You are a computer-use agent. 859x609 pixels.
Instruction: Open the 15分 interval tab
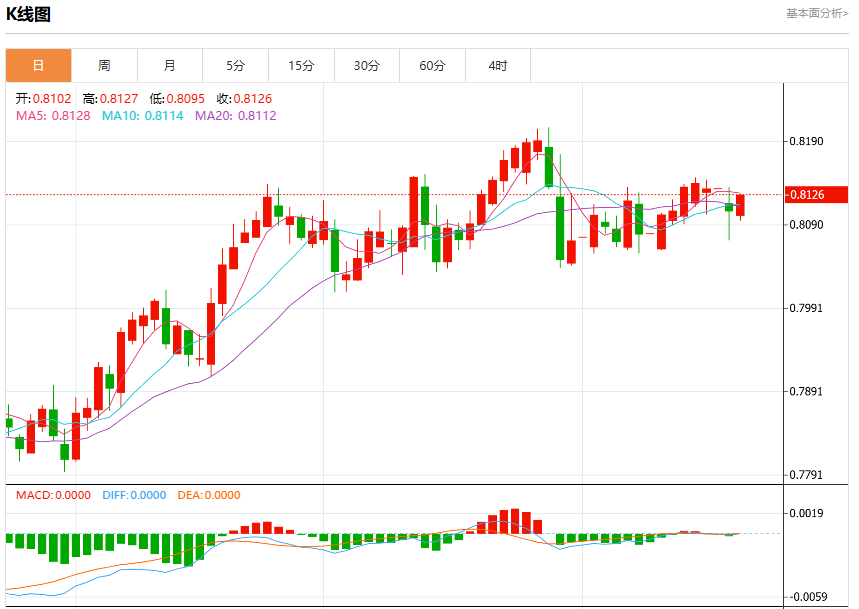click(x=301, y=66)
